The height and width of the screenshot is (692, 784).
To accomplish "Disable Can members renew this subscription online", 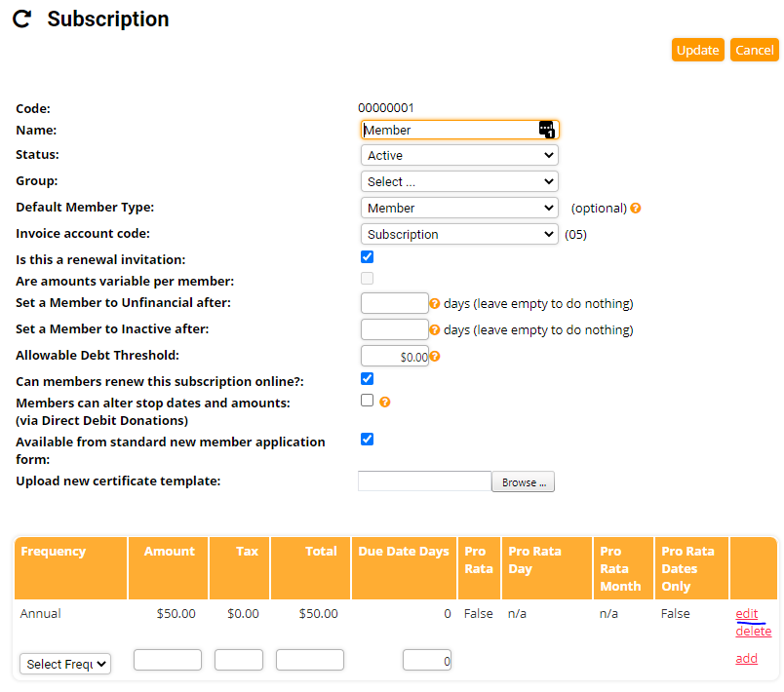I will (x=367, y=378).
